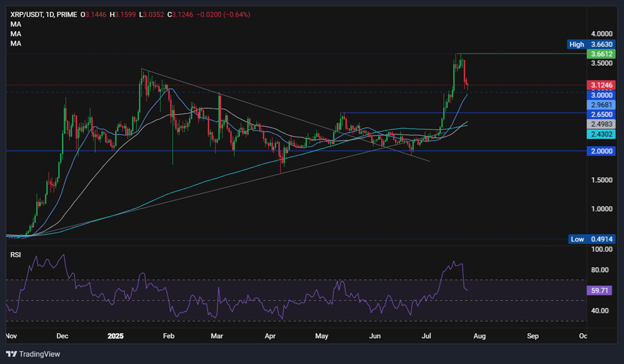Click the Apr label on time axis

pyautogui.click(x=270, y=336)
